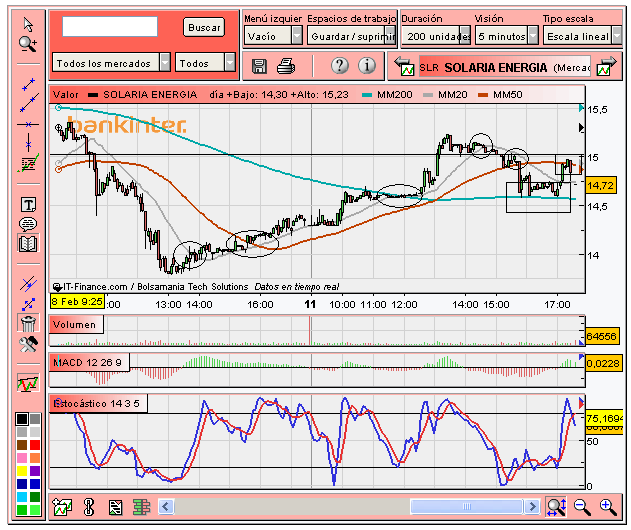
Task: Click the search text input field
Action: (x=110, y=27)
